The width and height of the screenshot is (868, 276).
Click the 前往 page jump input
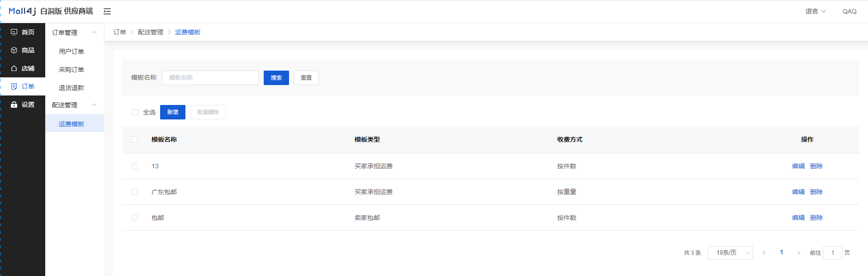pyautogui.click(x=833, y=253)
